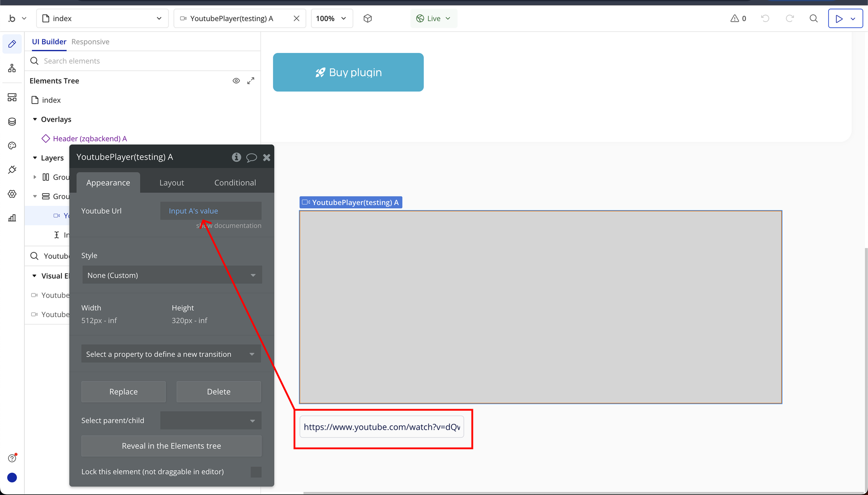Click the 3D cube icon in top bar
The image size is (868, 495).
[x=367, y=18]
